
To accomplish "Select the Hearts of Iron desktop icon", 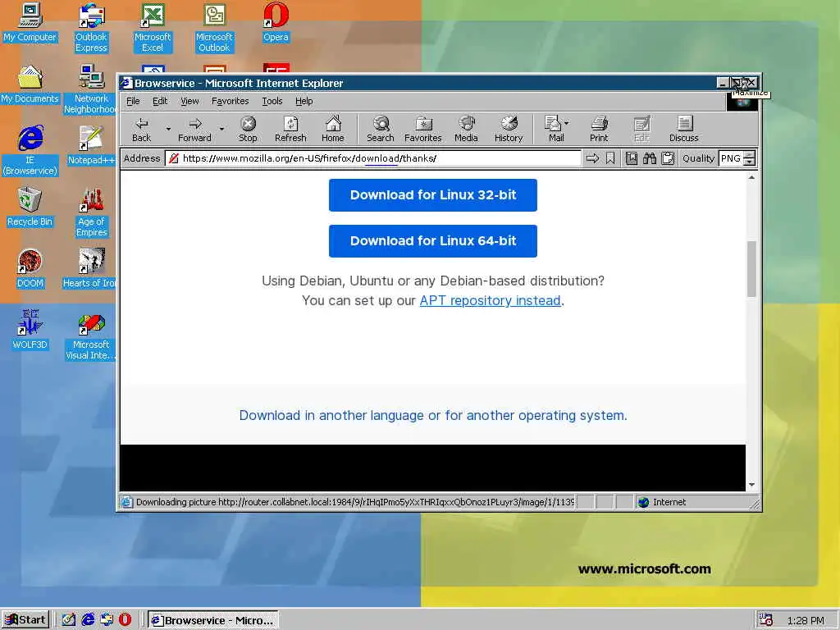I will (x=91, y=269).
